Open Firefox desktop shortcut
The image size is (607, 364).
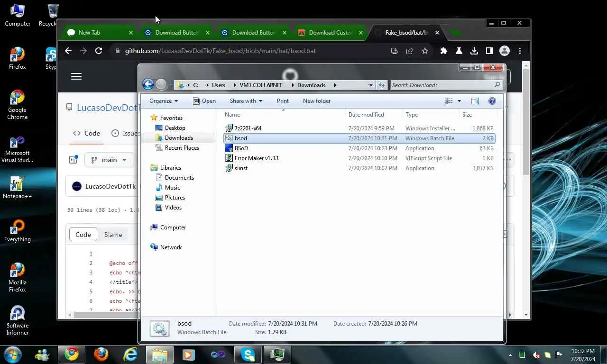[x=18, y=58]
